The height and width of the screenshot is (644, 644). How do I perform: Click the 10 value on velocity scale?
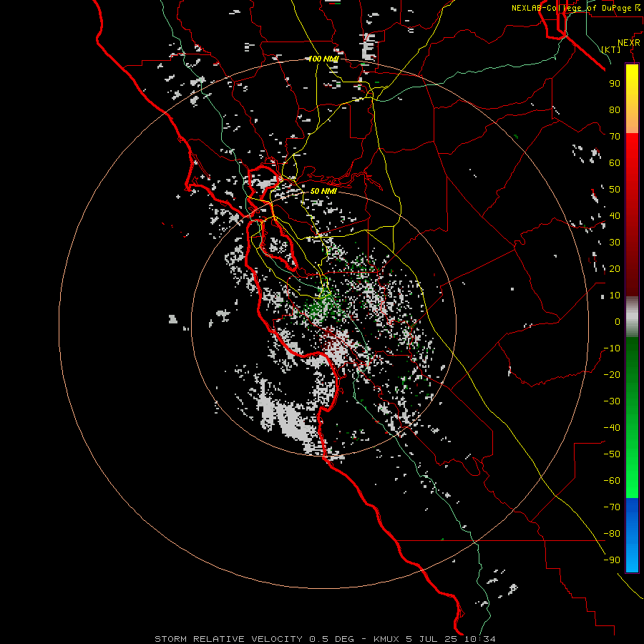coord(615,296)
